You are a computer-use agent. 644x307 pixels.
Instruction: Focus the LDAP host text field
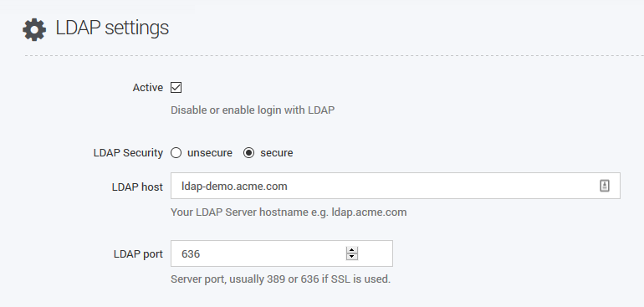pyautogui.click(x=396, y=186)
